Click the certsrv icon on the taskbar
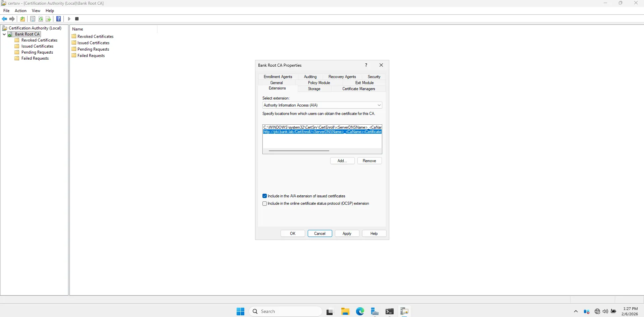644x317 pixels. [x=404, y=311]
